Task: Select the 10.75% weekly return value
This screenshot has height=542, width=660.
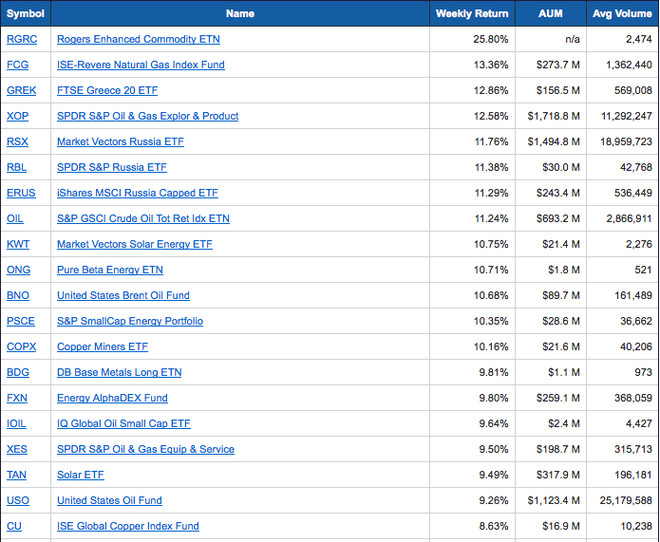Action: pos(491,244)
